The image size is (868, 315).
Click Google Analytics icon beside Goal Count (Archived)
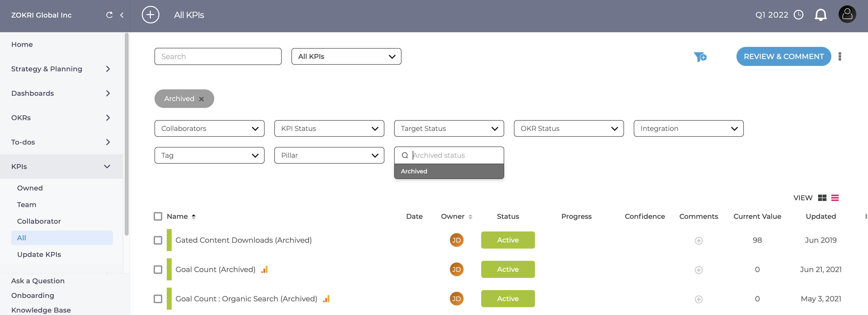point(265,269)
